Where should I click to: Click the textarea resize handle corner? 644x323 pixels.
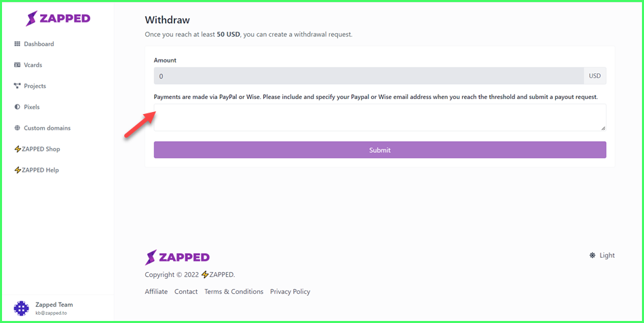[x=603, y=128]
